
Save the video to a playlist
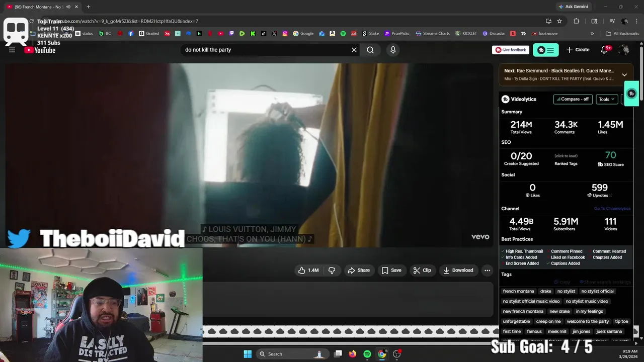pos(391,270)
